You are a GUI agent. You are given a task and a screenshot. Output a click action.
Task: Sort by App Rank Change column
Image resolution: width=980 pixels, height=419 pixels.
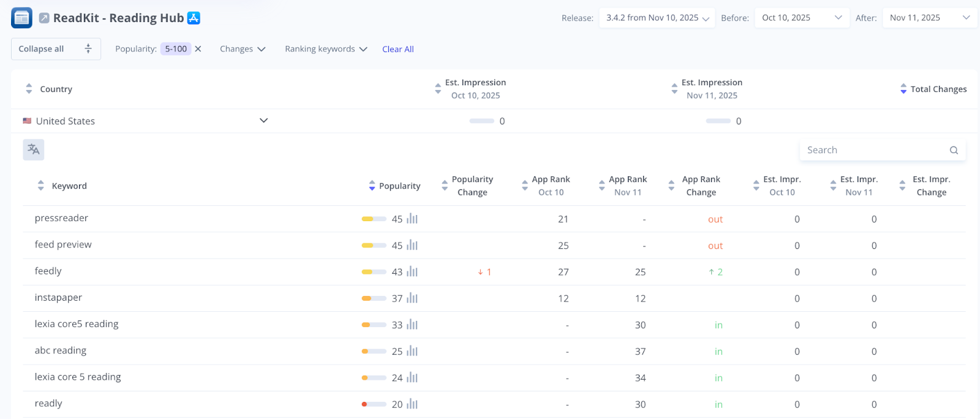[671, 186]
